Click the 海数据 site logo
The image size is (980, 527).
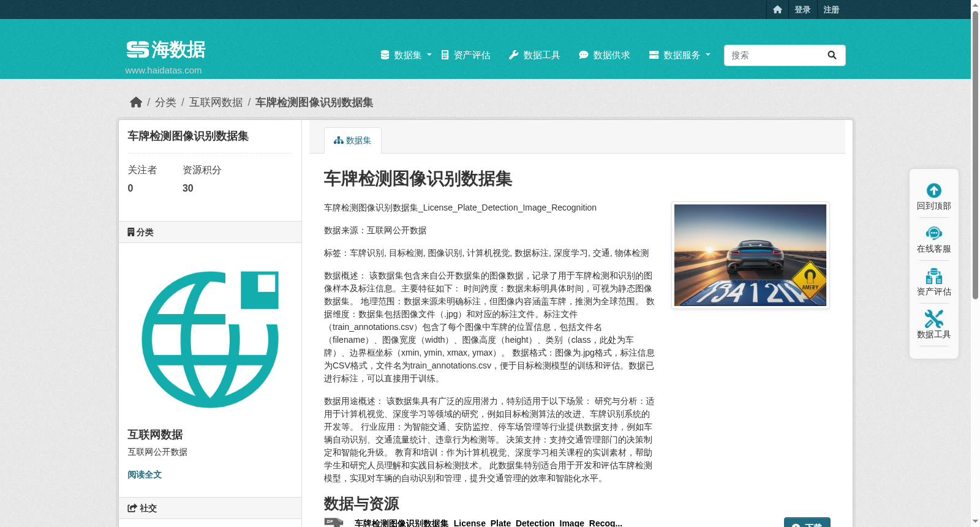[166, 50]
